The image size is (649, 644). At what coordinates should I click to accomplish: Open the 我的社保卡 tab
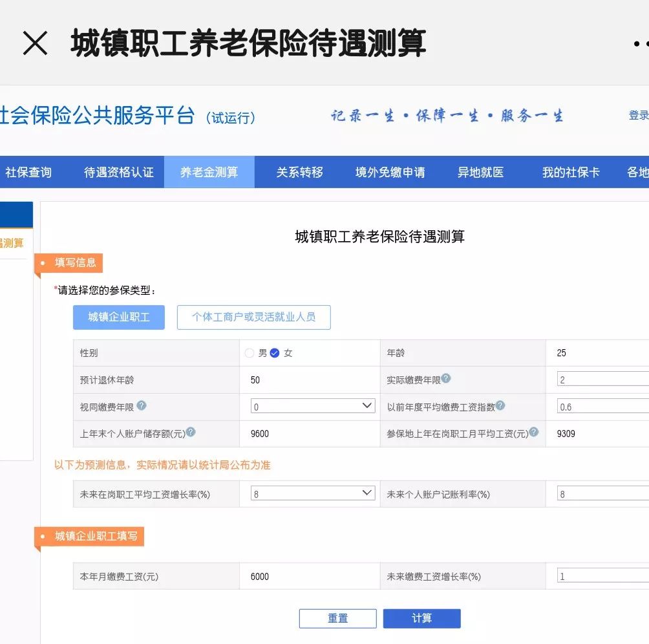(x=571, y=173)
